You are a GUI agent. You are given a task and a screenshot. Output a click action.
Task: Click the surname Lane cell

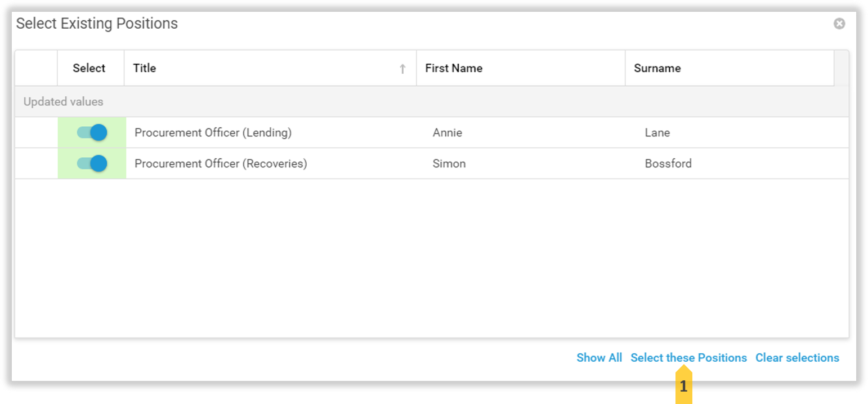pyautogui.click(x=657, y=133)
